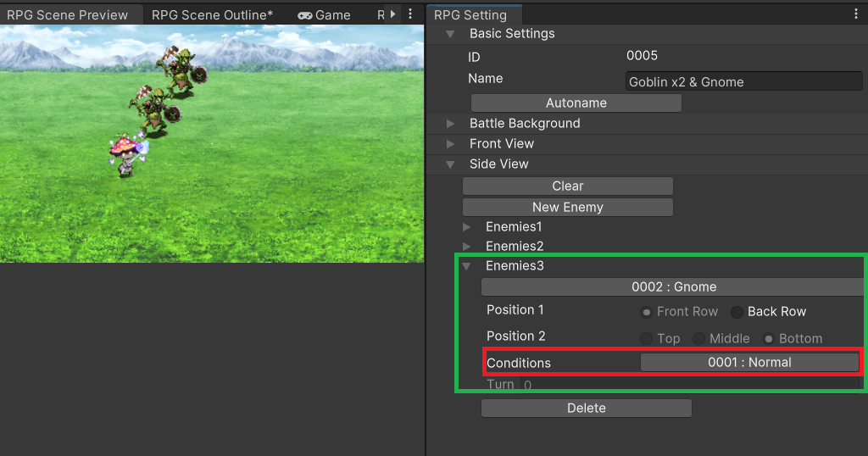Viewport: 868px width, 456px height.
Task: Switch to the RPG Scene Preview tab
Action: pyautogui.click(x=67, y=15)
